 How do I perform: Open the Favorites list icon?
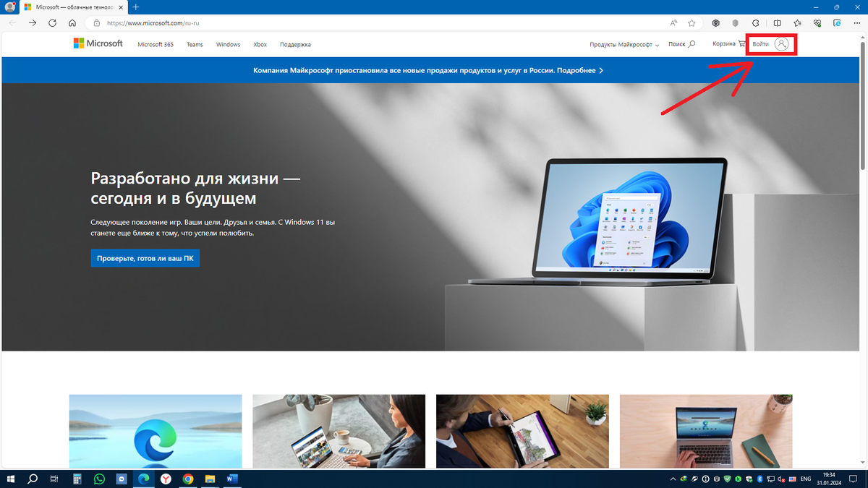click(x=797, y=22)
